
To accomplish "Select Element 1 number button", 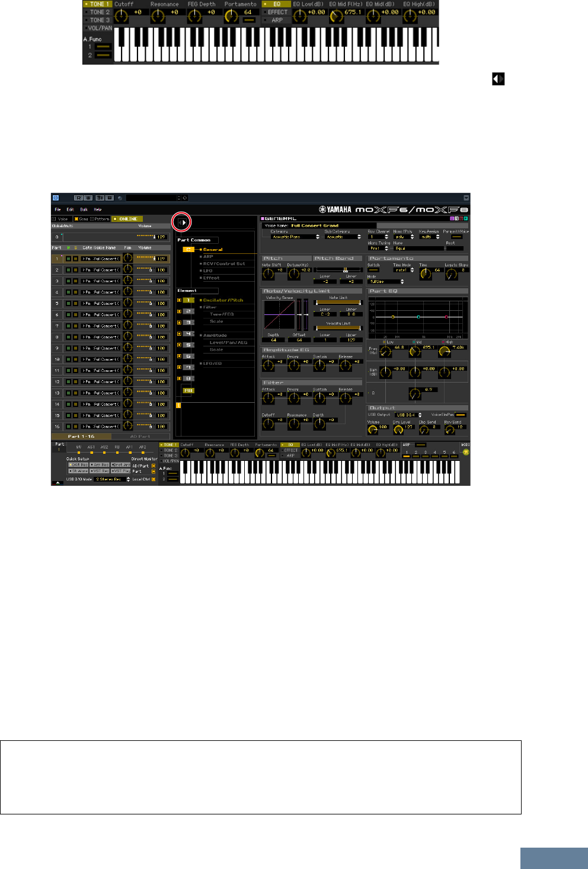I will coord(188,301).
